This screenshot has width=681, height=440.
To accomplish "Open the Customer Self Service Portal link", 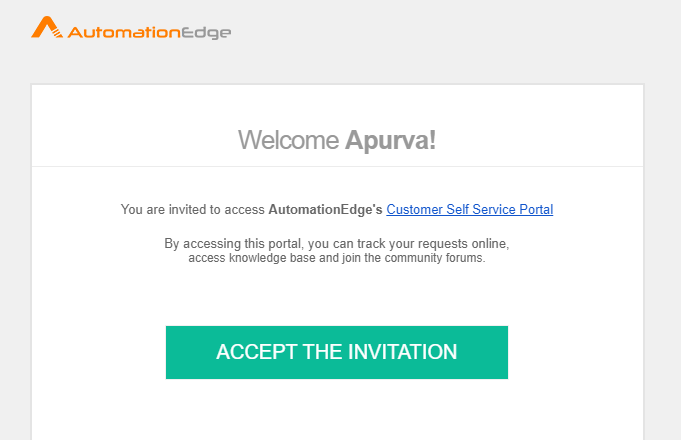I will click(x=469, y=209).
